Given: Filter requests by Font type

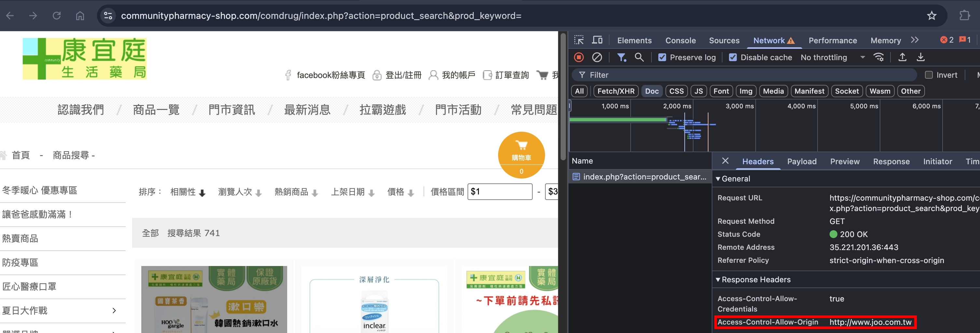Looking at the screenshot, I should coord(721,91).
